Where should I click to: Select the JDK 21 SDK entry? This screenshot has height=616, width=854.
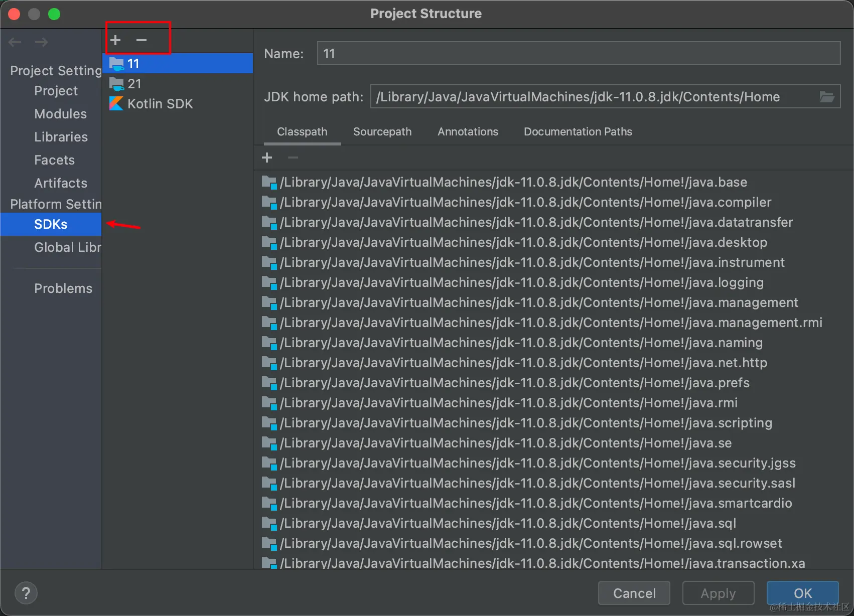[x=178, y=84]
